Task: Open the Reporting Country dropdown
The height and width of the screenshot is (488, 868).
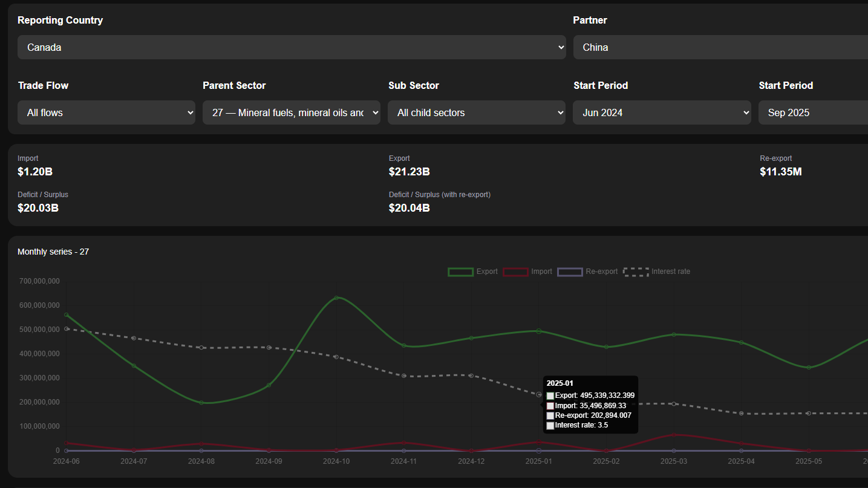Action: [292, 47]
